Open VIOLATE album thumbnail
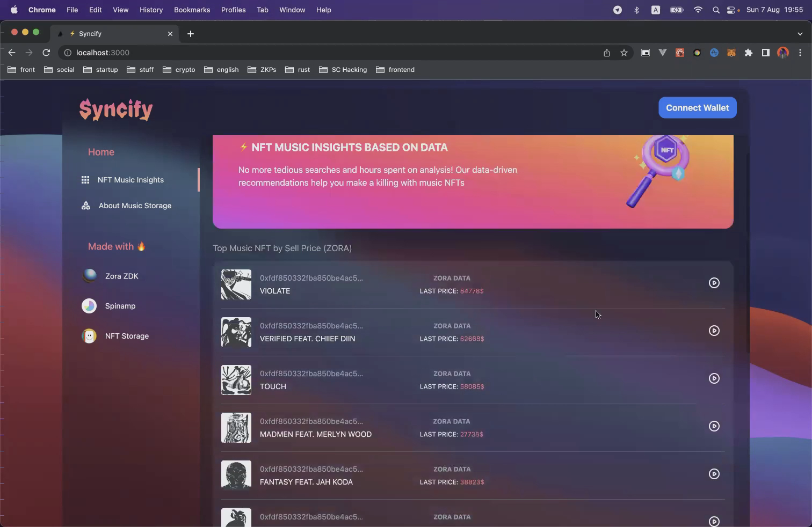 click(236, 284)
